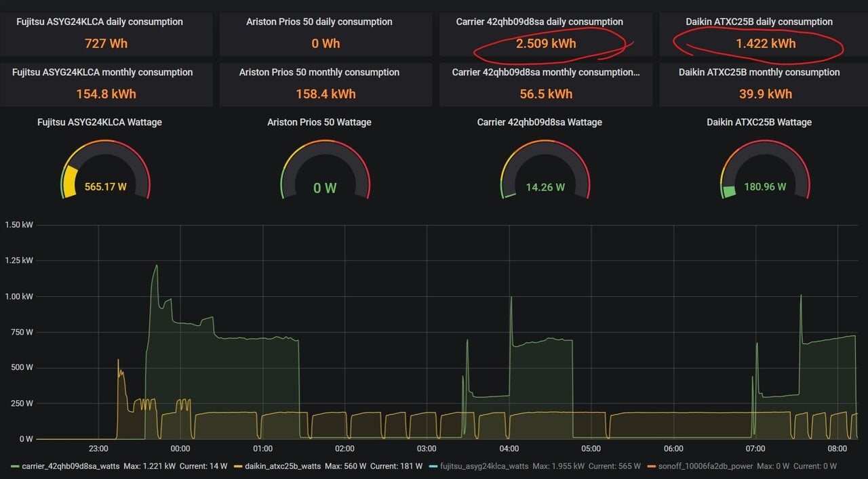
Task: Click Current: 181 W in daikin legend
Action: pos(396,466)
